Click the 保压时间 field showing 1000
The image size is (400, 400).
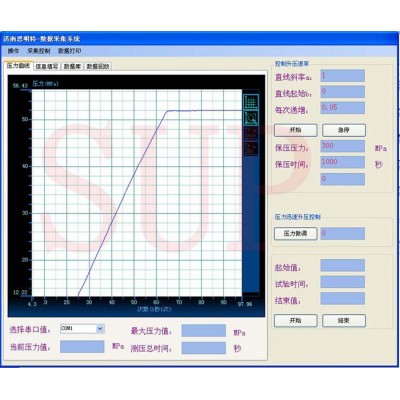(342, 162)
